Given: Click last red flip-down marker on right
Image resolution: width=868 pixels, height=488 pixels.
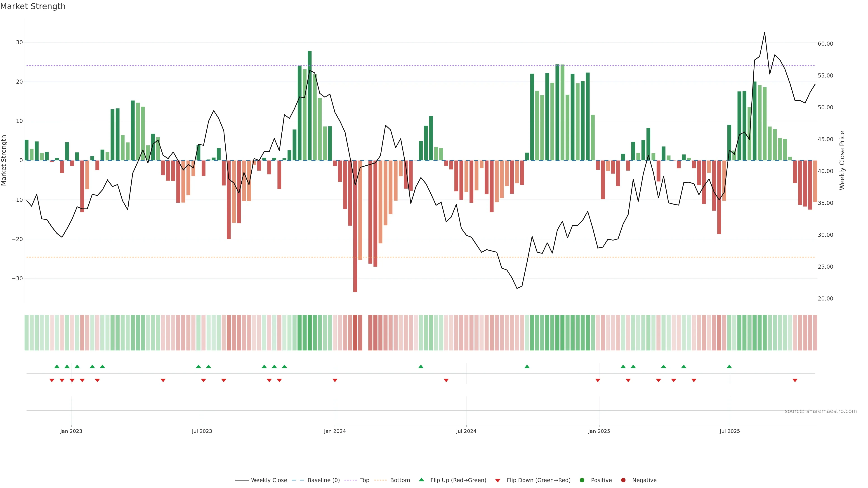Looking at the screenshot, I should click(x=795, y=380).
